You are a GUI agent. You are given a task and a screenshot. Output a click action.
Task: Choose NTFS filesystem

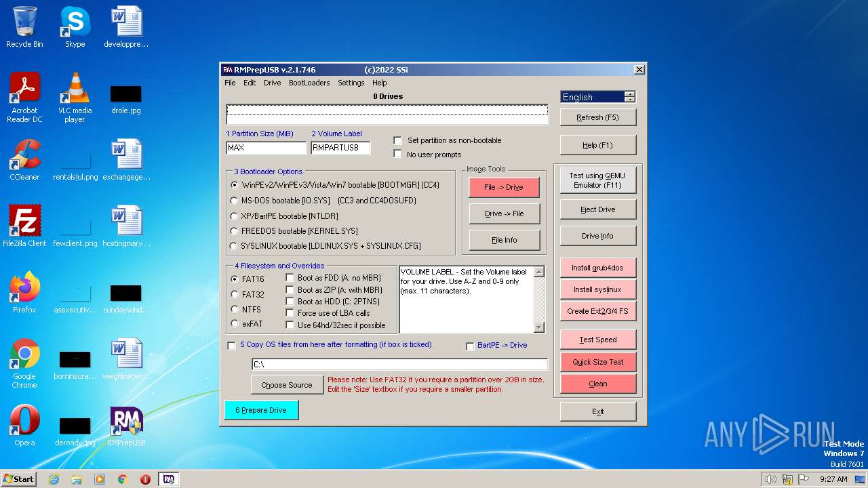235,309
